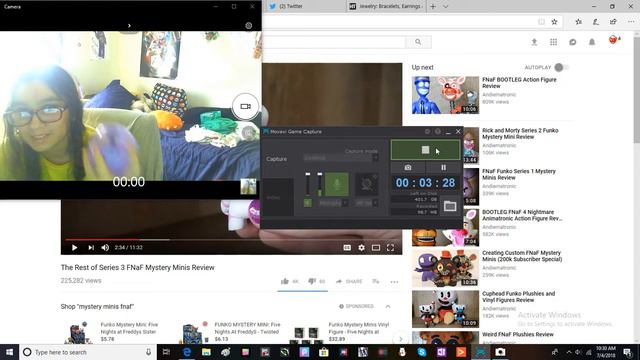Show the tab preview dropdown chevron
This screenshot has height=360, width=640.
tap(445, 7)
